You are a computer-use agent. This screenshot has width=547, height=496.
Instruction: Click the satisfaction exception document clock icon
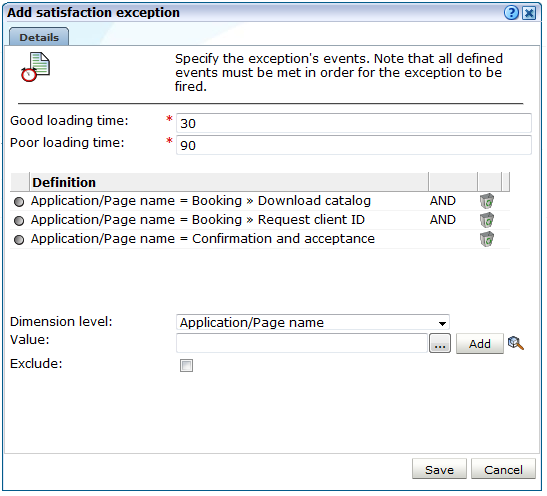pos(35,67)
